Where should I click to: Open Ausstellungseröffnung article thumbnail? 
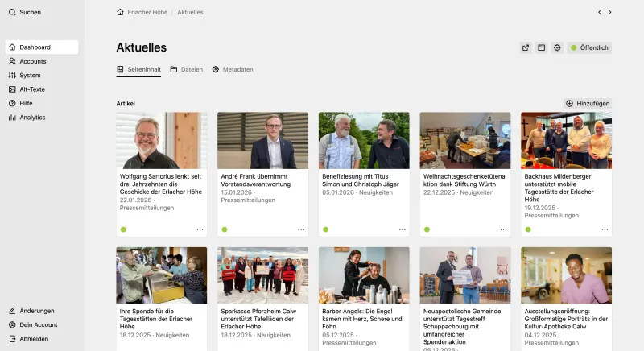tap(567, 275)
